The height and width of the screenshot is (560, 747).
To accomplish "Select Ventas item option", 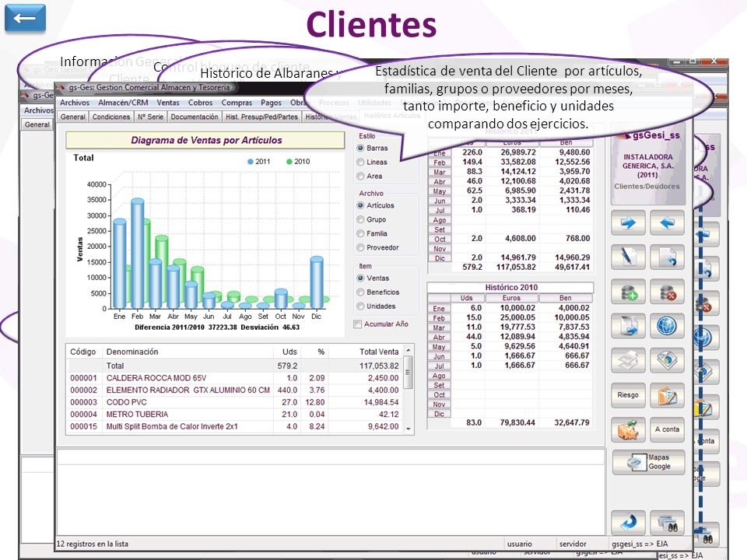I will point(360,278).
